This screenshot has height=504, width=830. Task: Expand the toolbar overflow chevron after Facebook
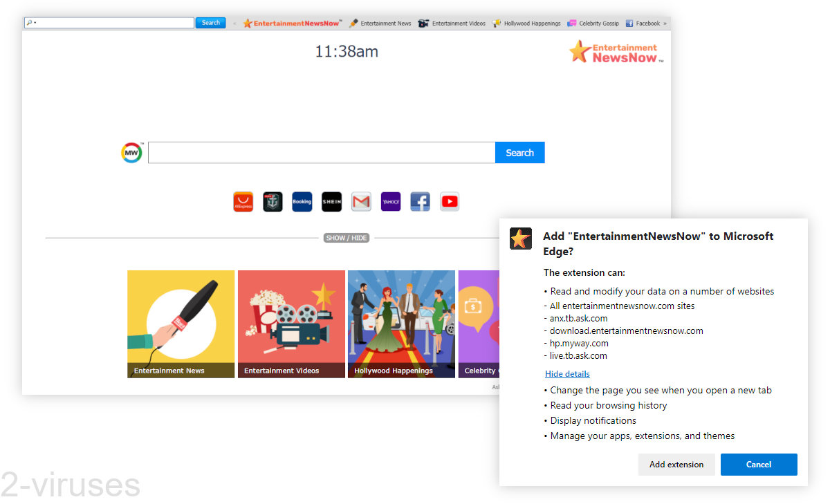point(663,23)
